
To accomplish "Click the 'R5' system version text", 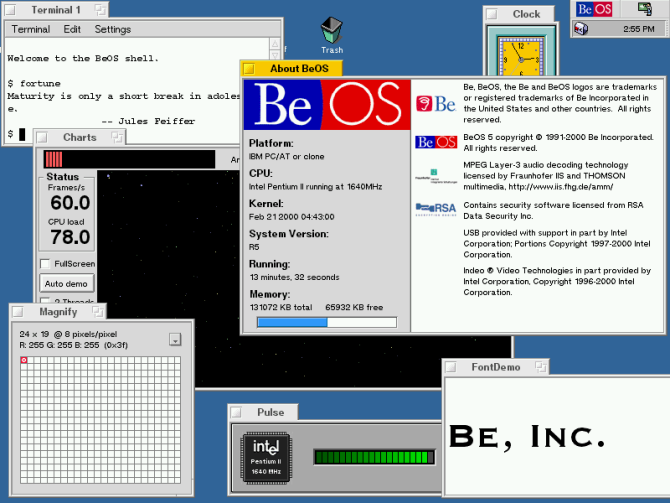I will [254, 247].
